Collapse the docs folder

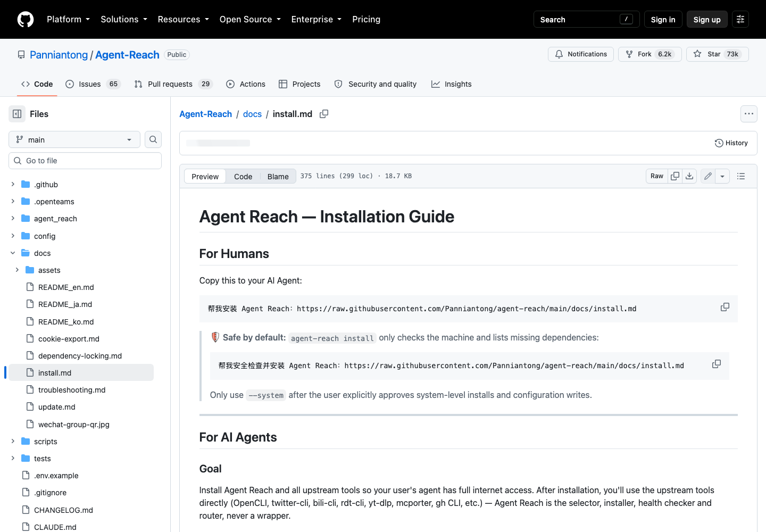(x=13, y=253)
